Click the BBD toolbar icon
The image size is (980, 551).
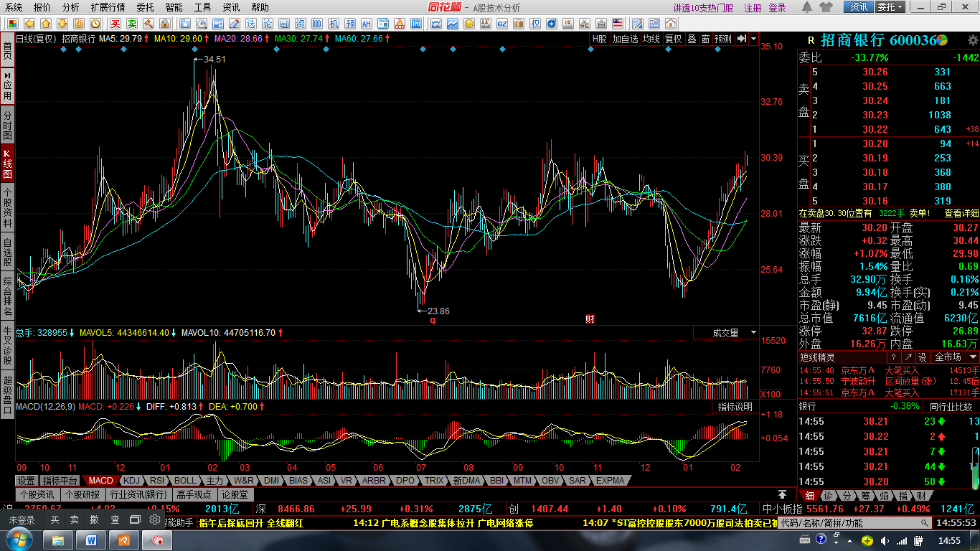pos(317,24)
